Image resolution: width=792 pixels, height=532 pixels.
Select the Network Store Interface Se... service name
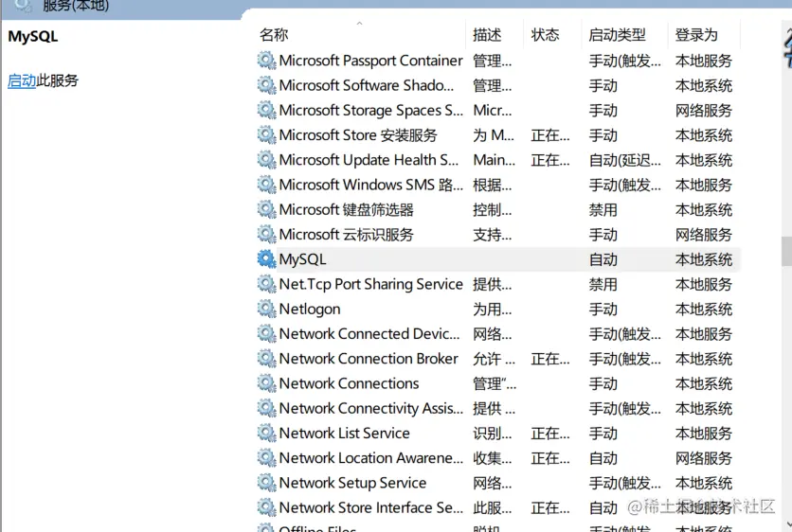[370, 507]
